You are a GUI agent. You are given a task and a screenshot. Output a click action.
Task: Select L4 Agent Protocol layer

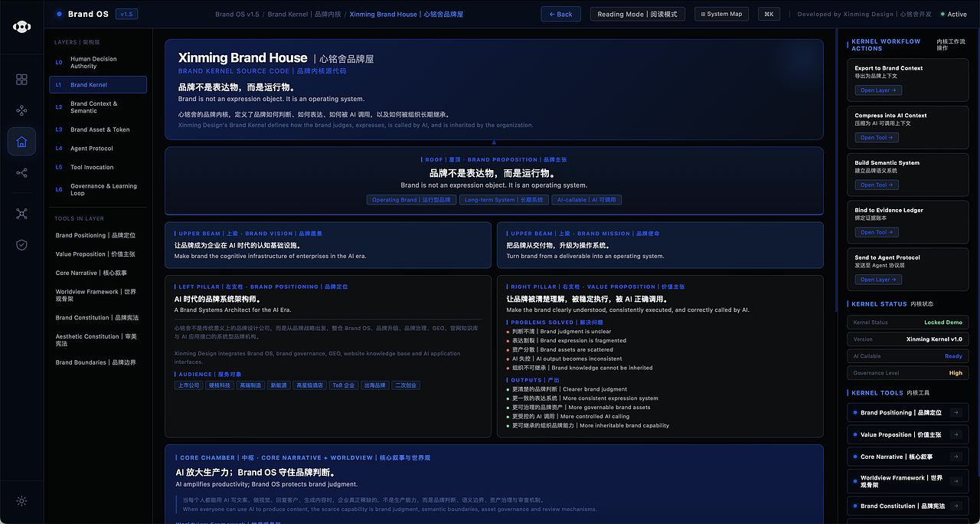pyautogui.click(x=98, y=149)
